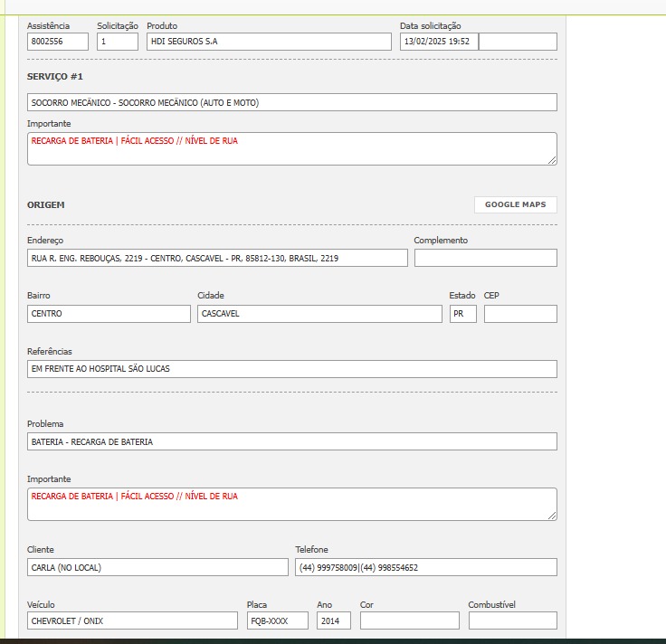
Task: Click the Importante textarea under Serviço #1
Action: click(291, 148)
